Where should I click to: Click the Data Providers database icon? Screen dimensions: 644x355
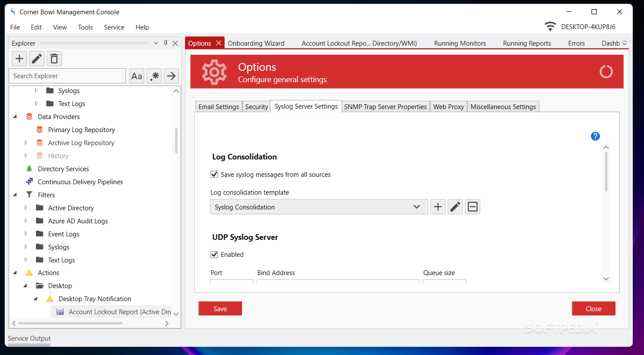(x=29, y=116)
